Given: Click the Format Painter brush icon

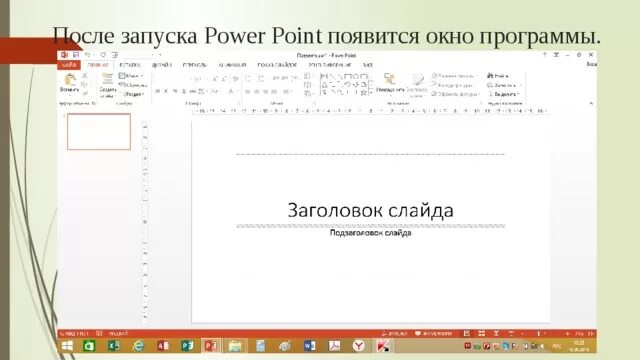Looking at the screenshot, I should pyautogui.click(x=84, y=93).
